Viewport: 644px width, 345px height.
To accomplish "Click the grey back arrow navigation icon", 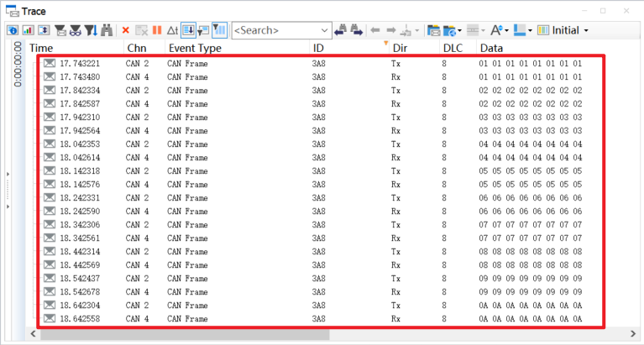I will (x=374, y=30).
